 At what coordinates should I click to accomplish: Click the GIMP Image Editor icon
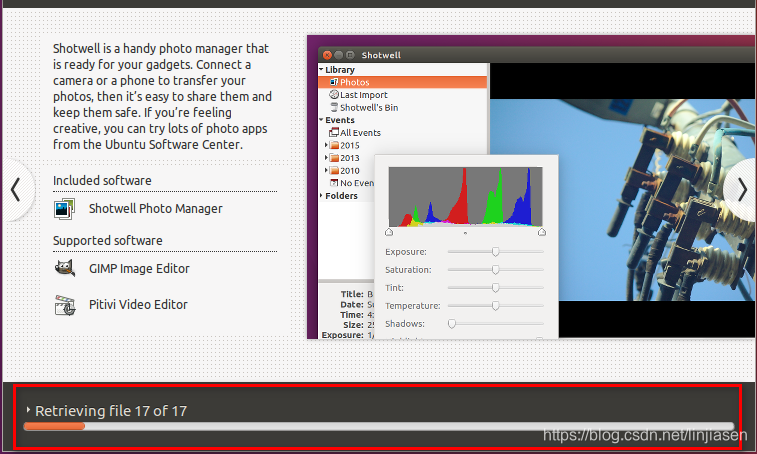click(x=65, y=268)
